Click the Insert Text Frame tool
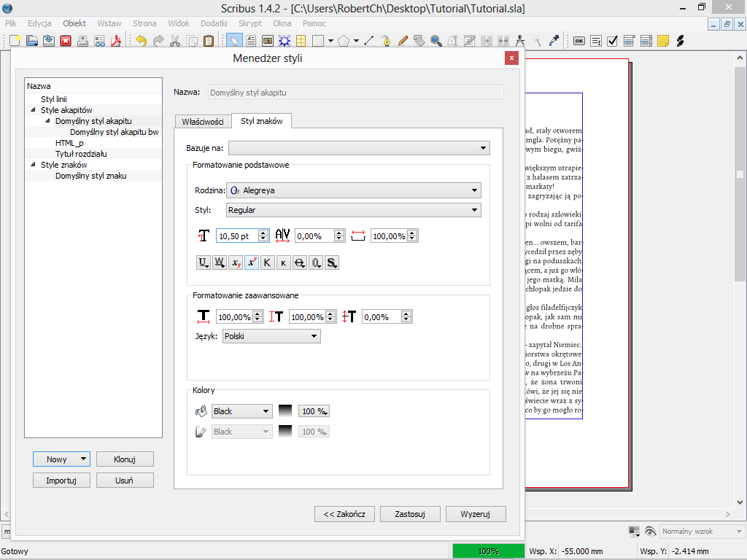Image resolution: width=747 pixels, height=560 pixels. pyautogui.click(x=251, y=41)
